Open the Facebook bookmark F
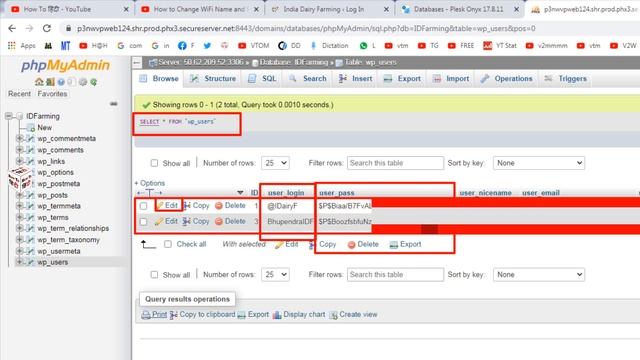 pyautogui.click(x=186, y=46)
